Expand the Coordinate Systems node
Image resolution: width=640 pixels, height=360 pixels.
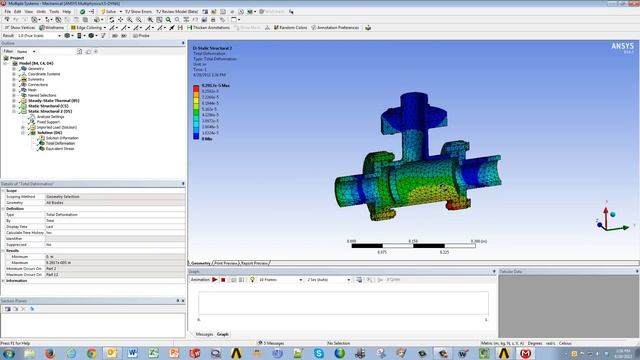pyautogui.click(x=14, y=74)
